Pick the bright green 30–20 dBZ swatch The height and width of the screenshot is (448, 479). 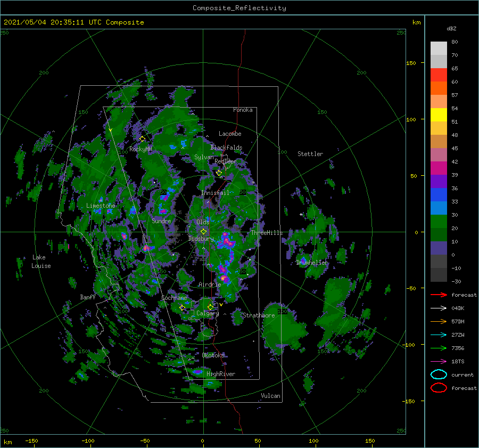439,222
